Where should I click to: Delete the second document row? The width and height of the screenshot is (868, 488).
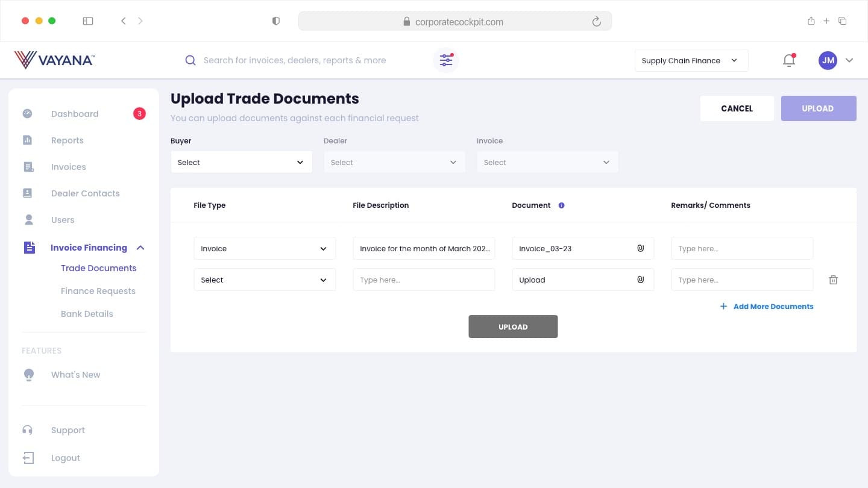(833, 280)
